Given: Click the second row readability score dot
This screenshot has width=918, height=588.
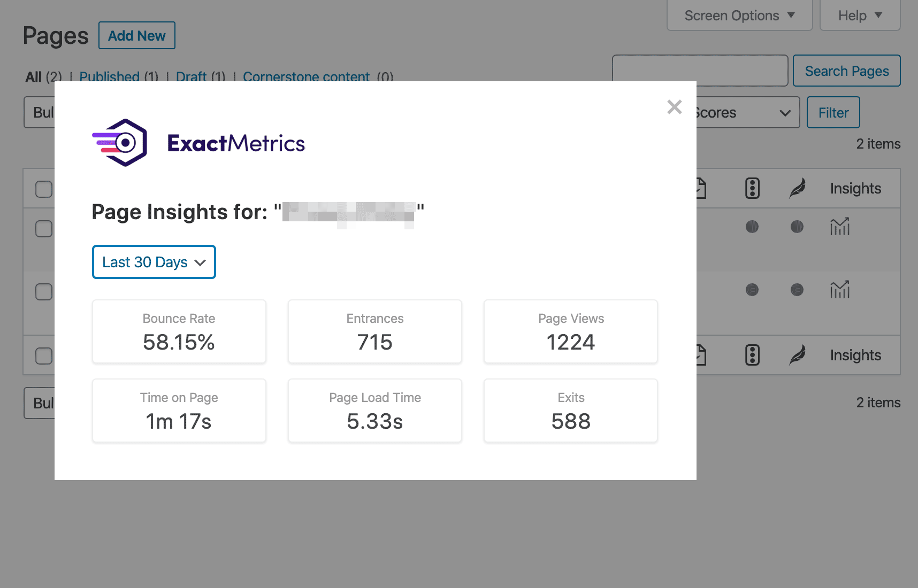Looking at the screenshot, I should [x=797, y=290].
